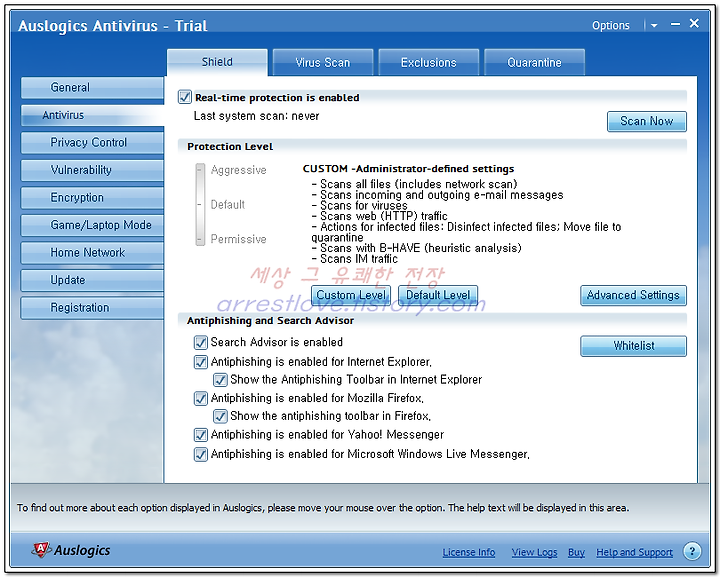This screenshot has height=577, width=720.
Task: Toggle Search Advisor is enabled checkbox
Action: point(201,342)
